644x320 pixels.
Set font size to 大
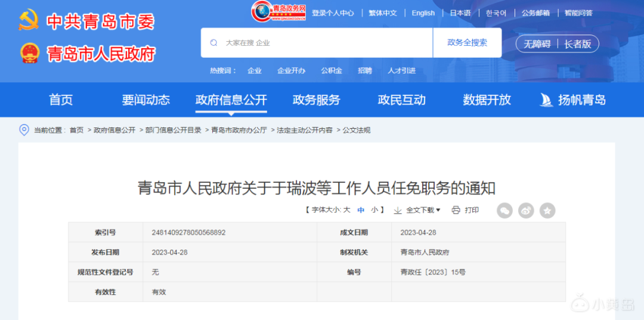(x=346, y=210)
